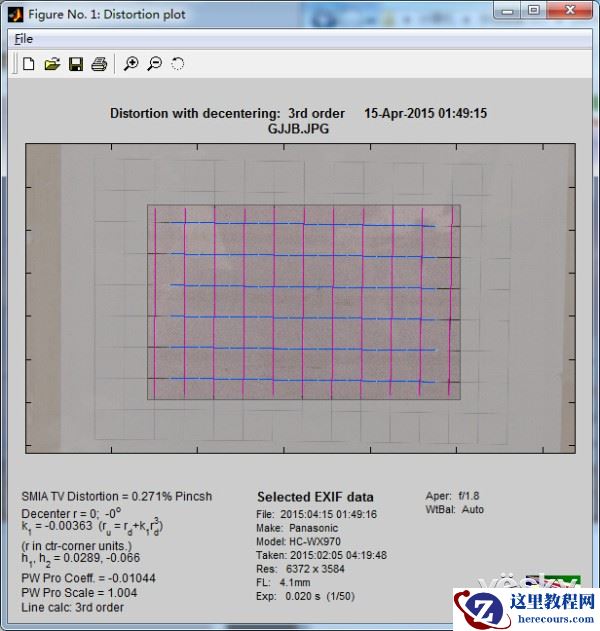Click the window title 'Figure No. 1: Distortion plot'
This screenshot has height=631, width=600.
(x=107, y=14)
